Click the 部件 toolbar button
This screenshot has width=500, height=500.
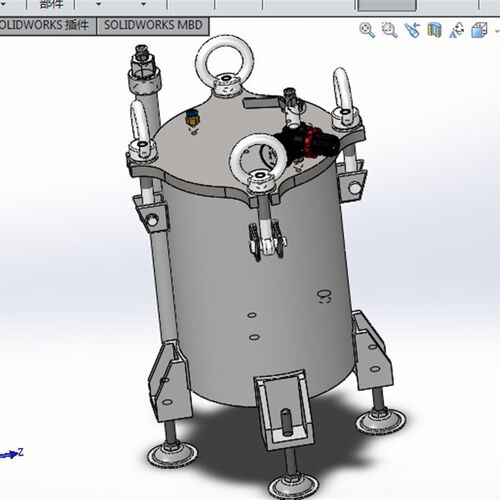(51, 4)
